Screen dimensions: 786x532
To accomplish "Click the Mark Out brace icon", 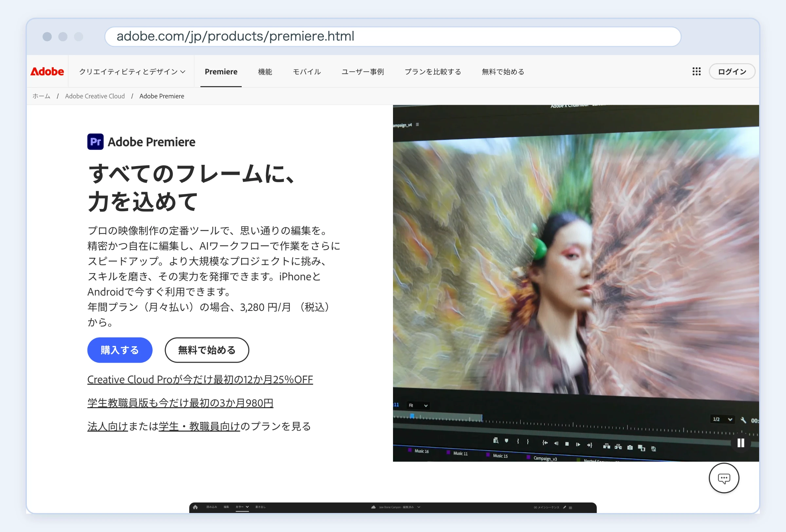I will pyautogui.click(x=528, y=441).
